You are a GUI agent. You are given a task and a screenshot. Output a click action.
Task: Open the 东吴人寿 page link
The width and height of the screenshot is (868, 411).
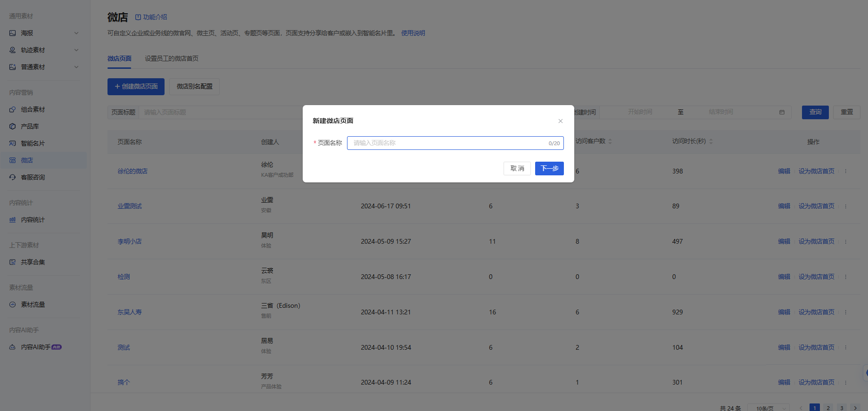click(x=130, y=312)
